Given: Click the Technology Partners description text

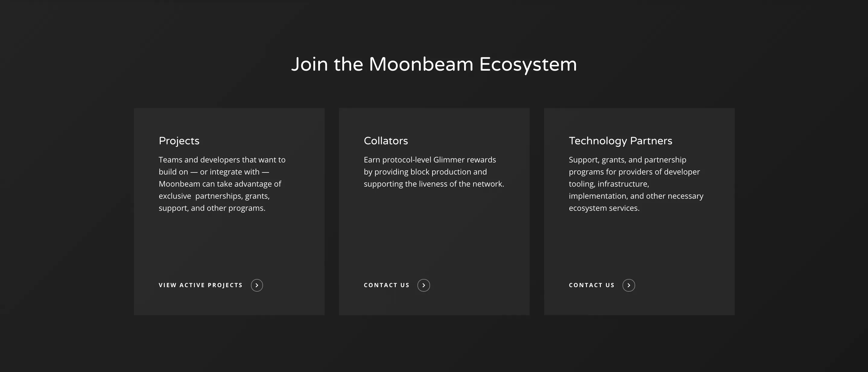Looking at the screenshot, I should click(x=636, y=184).
